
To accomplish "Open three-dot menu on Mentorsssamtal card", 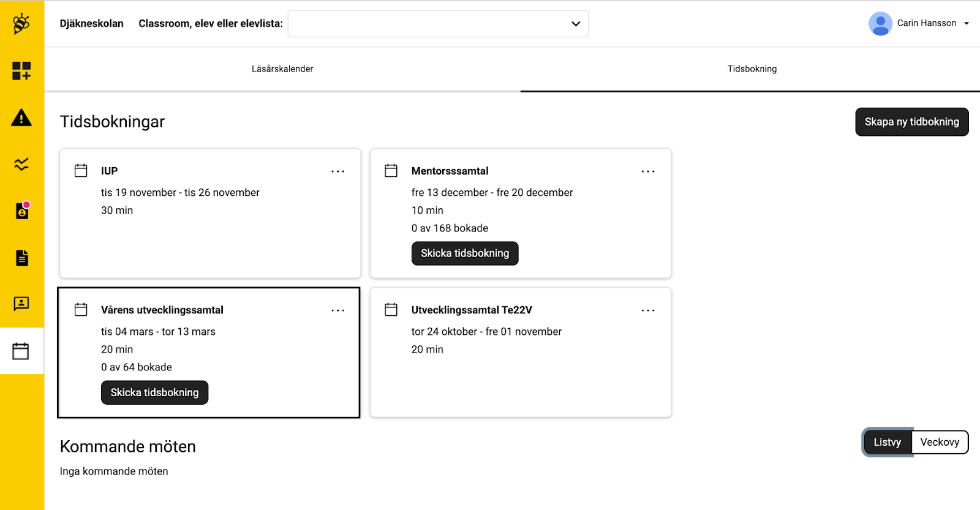I will pos(648,171).
